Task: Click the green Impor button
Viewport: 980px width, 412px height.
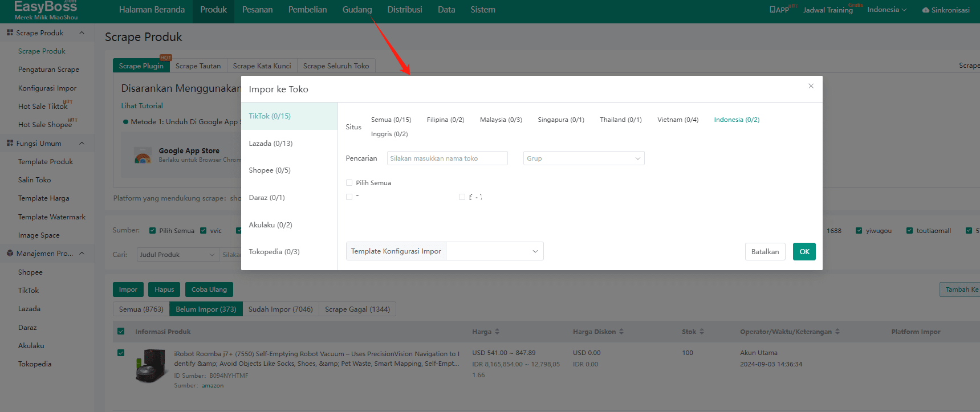Action: pyautogui.click(x=128, y=289)
